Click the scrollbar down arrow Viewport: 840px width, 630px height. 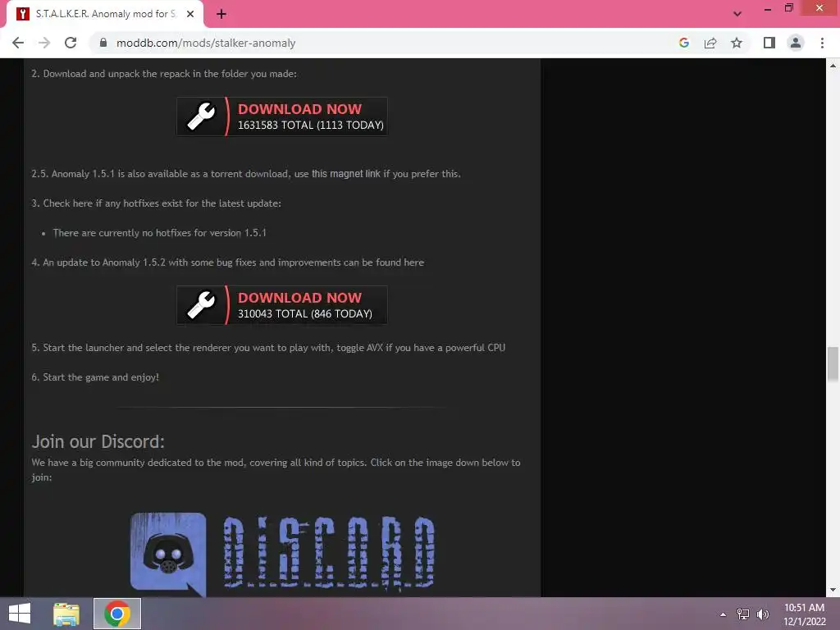click(x=833, y=590)
